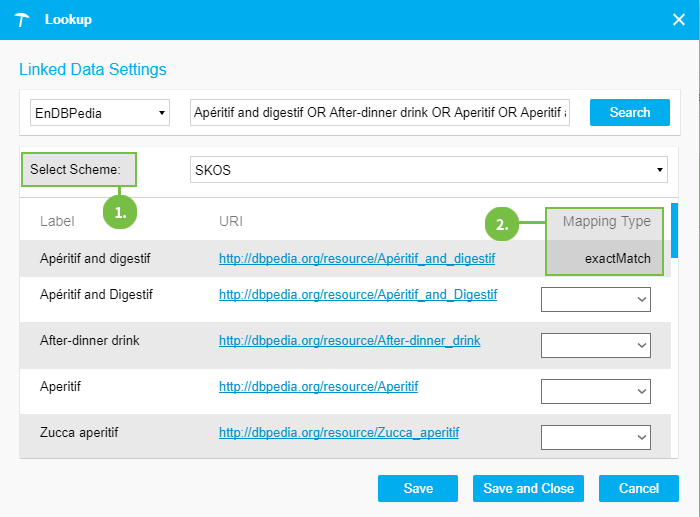Click the search query text field
The image size is (700, 517).
[x=380, y=113]
